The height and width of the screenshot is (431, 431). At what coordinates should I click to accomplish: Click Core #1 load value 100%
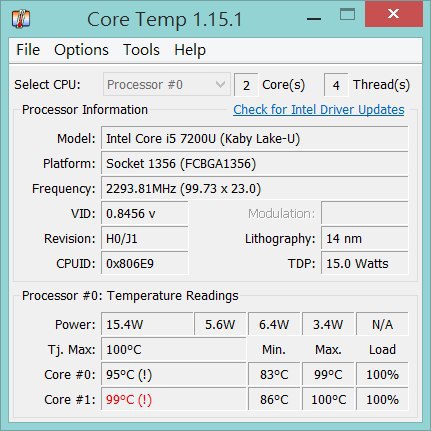coord(382,399)
